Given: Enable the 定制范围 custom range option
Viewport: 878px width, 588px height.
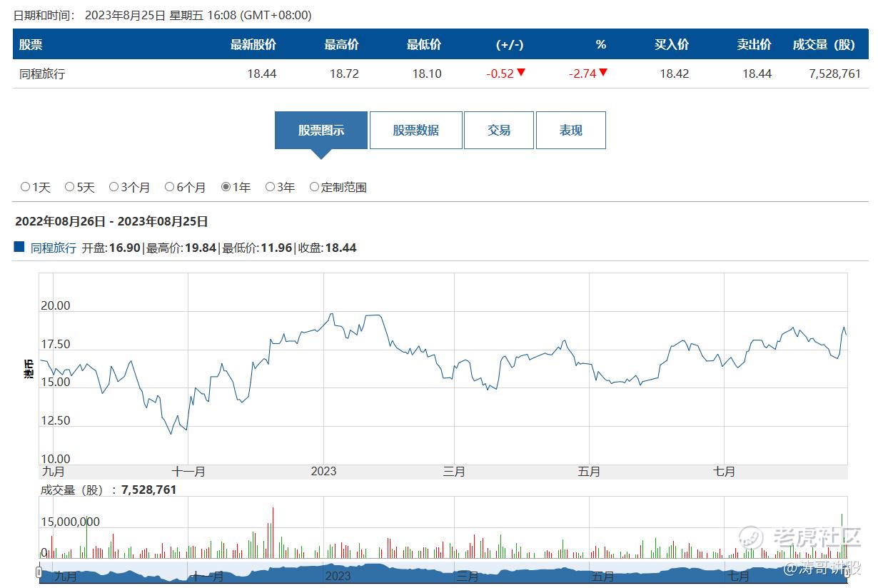Looking at the screenshot, I should click(x=315, y=187).
